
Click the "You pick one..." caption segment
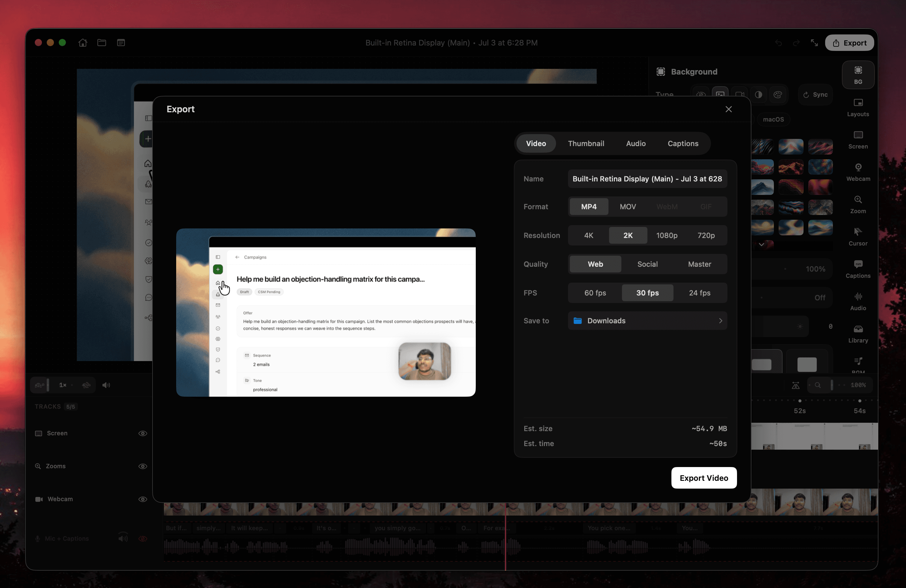[609, 528]
